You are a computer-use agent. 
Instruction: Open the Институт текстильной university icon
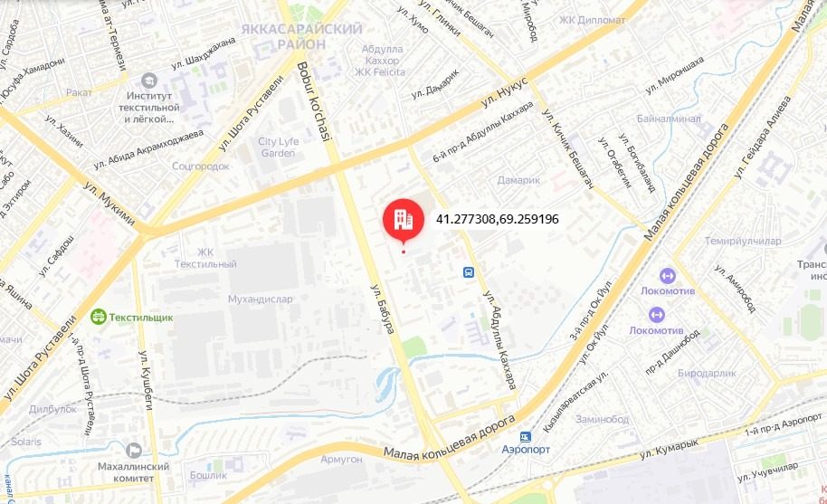pyautogui.click(x=149, y=81)
